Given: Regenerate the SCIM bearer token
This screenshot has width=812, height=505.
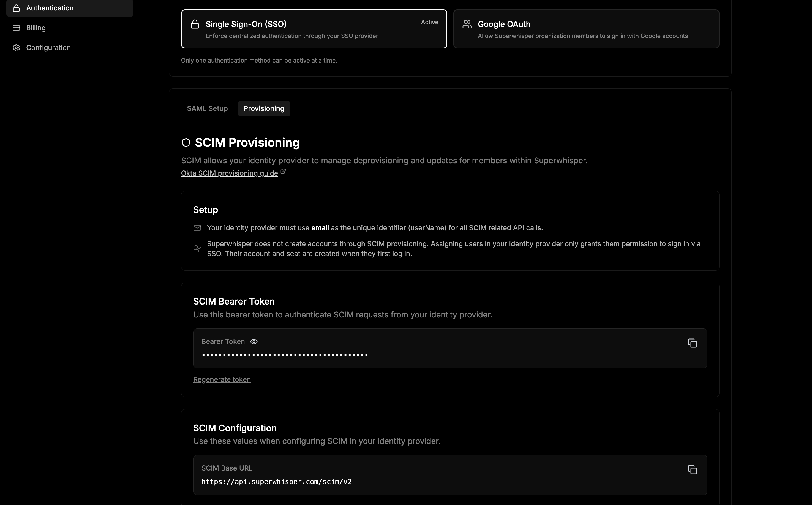Looking at the screenshot, I should click(x=222, y=379).
